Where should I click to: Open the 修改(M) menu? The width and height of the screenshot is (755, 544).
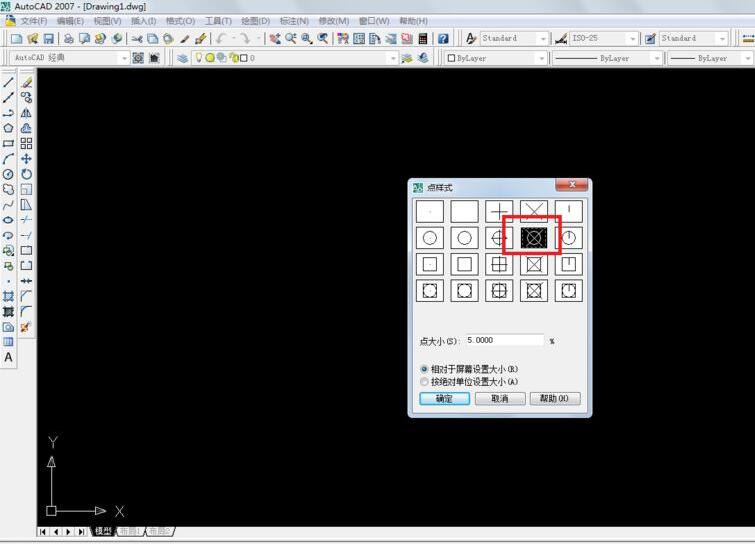click(334, 21)
